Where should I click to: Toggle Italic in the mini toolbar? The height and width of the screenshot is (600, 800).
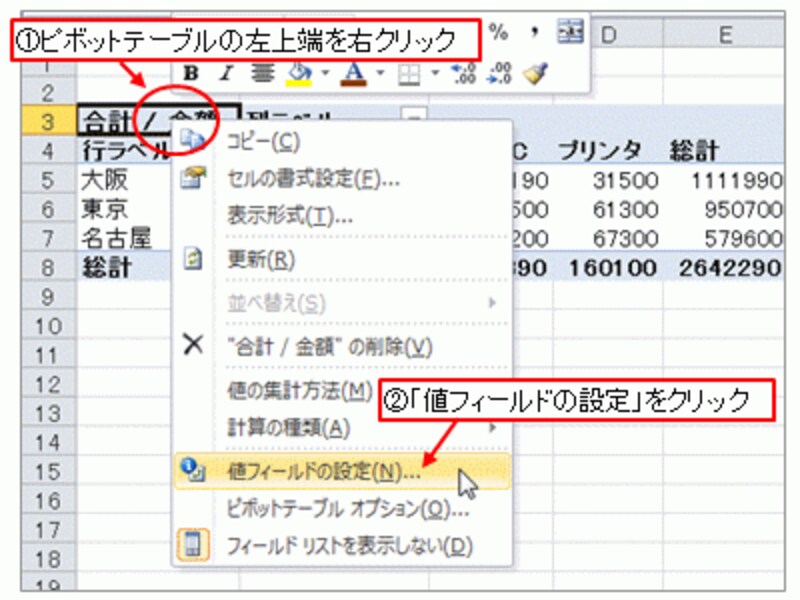pos(226,73)
